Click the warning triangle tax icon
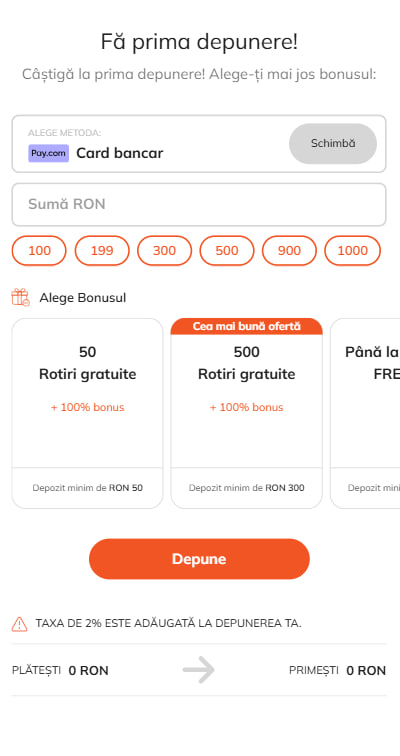 click(19, 623)
